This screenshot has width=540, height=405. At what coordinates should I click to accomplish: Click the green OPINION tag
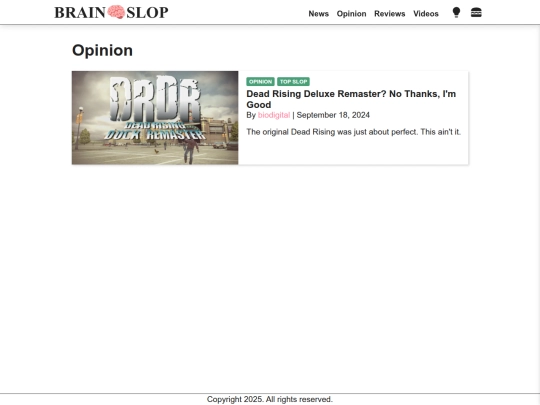point(260,82)
